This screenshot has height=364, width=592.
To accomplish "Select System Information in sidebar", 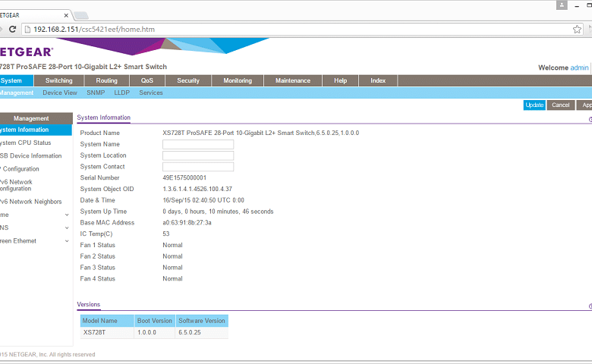I will coord(36,130).
